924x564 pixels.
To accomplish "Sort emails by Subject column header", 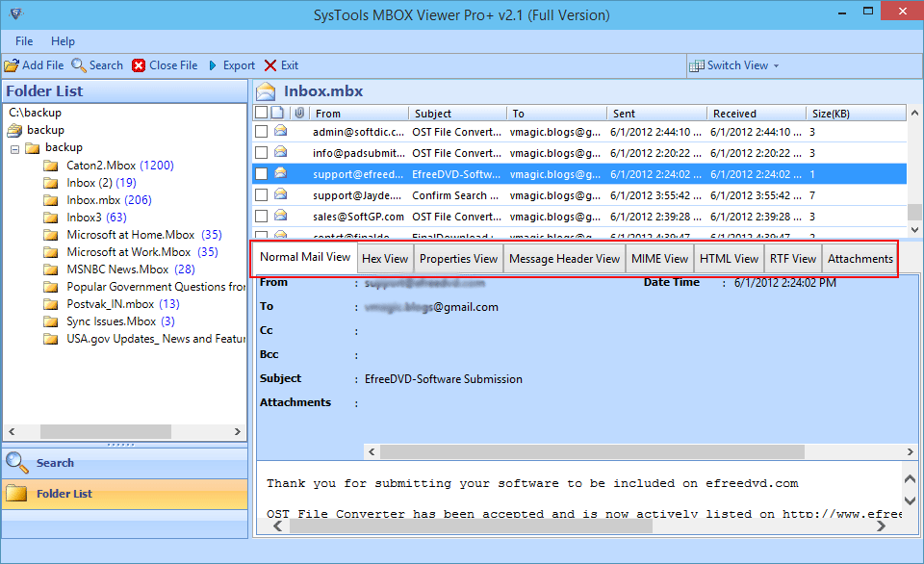I will pyautogui.click(x=458, y=114).
